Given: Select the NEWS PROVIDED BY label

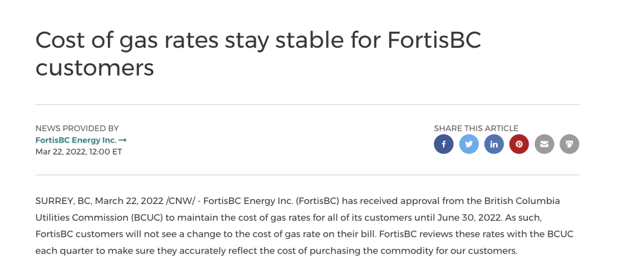Looking at the screenshot, I should 77,128.
